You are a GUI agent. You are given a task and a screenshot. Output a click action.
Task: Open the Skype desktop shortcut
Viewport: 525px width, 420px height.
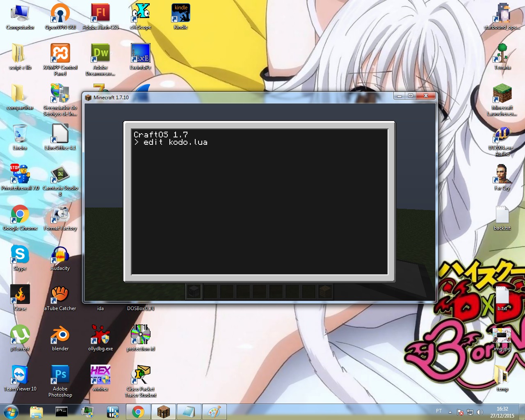[x=20, y=258]
